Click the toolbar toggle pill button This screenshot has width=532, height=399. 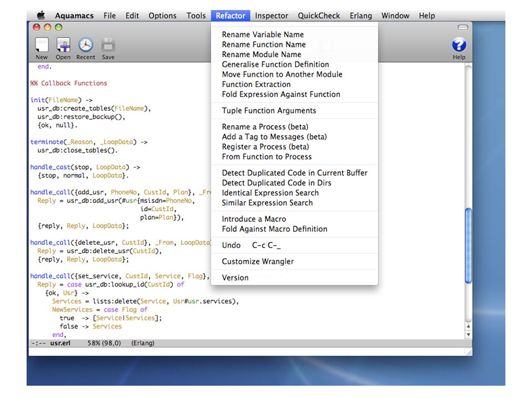point(463,27)
